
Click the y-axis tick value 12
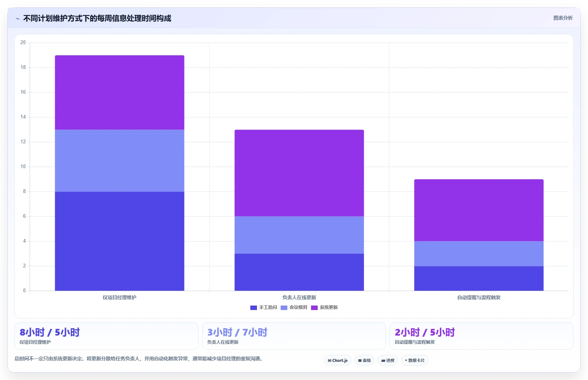pyautogui.click(x=23, y=142)
